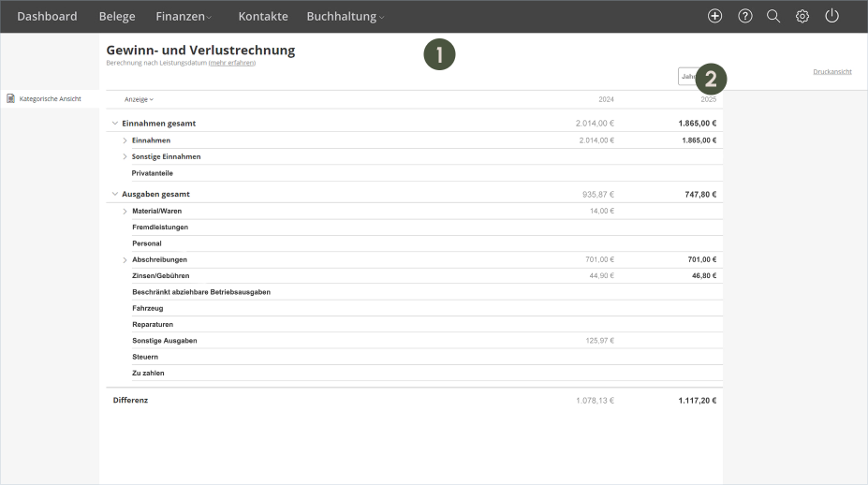
Task: Collapse the Einnahmen gesamt section
Action: (115, 123)
